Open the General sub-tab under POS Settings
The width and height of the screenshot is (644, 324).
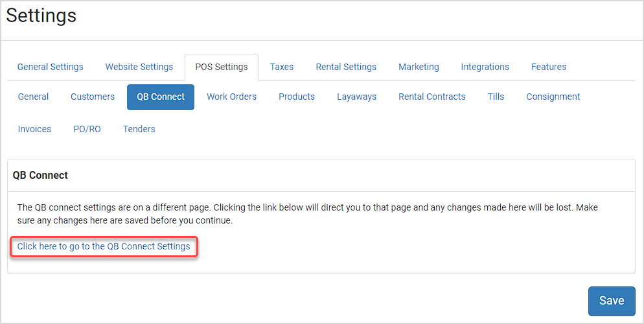coord(33,97)
